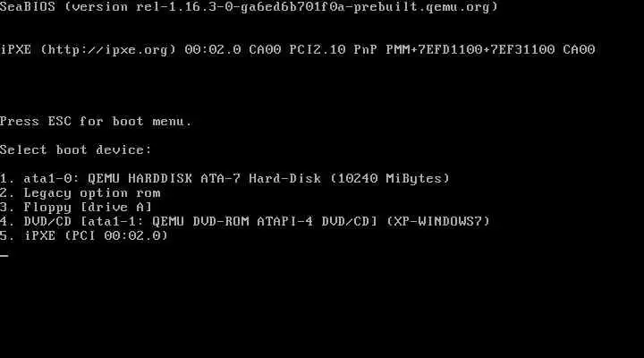The image size is (644, 358).
Task: Click the 'PCI2.10 PnP' text in iPXE line
Action: pos(333,50)
